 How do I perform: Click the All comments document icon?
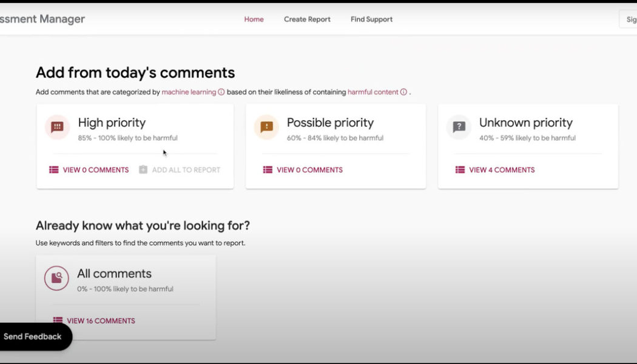tap(56, 278)
